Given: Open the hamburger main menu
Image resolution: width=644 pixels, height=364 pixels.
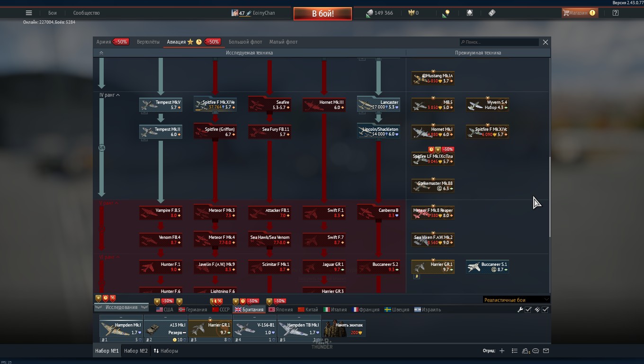Looking at the screenshot, I should [x=29, y=13].
